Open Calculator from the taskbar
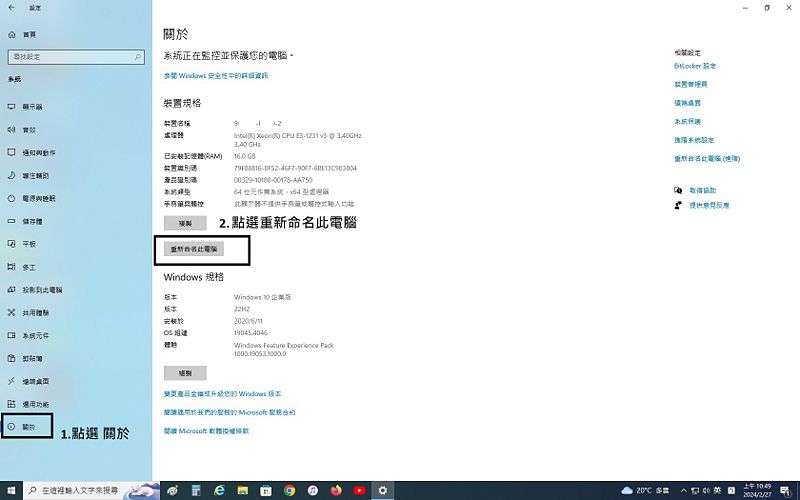Viewport: 800px width, 500px height. 196,491
